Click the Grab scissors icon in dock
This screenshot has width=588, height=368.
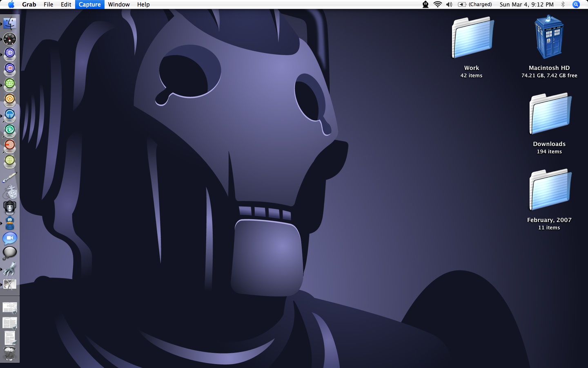click(x=10, y=284)
